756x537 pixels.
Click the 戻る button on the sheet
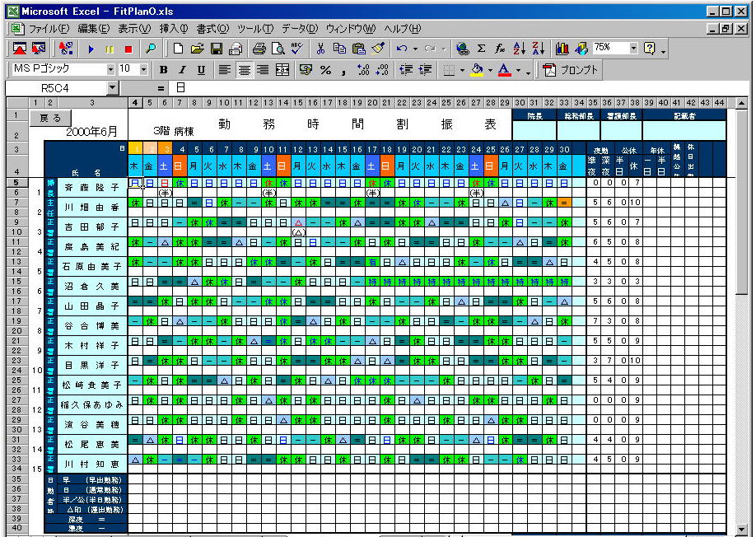click(50, 118)
